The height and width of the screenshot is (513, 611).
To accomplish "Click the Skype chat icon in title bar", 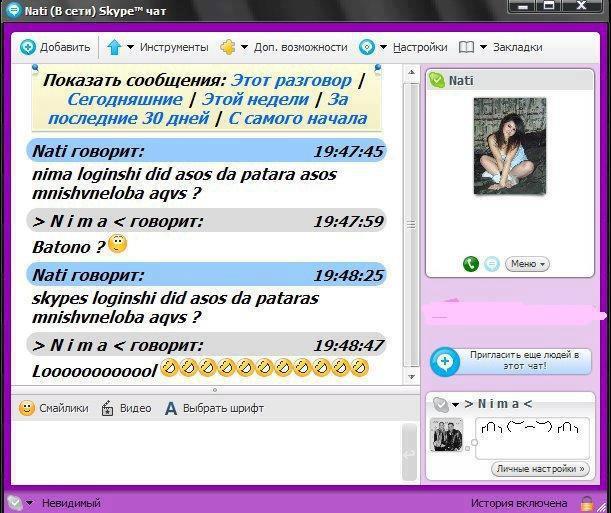I will (x=14, y=10).
